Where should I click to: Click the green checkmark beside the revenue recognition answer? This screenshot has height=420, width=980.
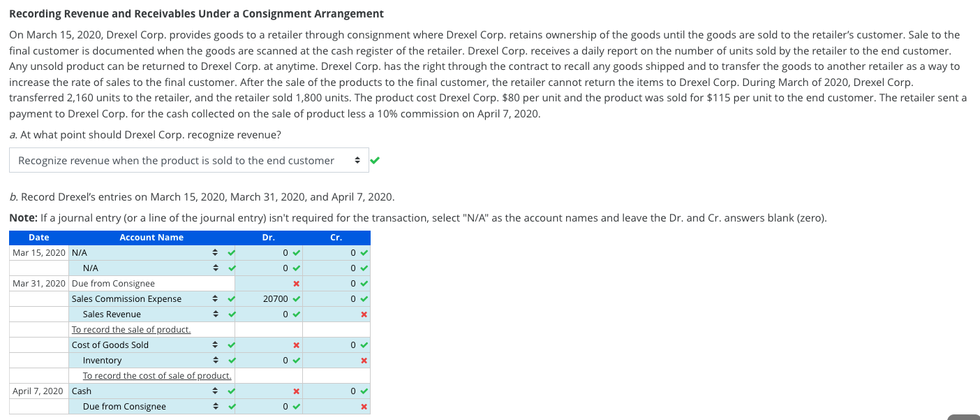pos(375,159)
